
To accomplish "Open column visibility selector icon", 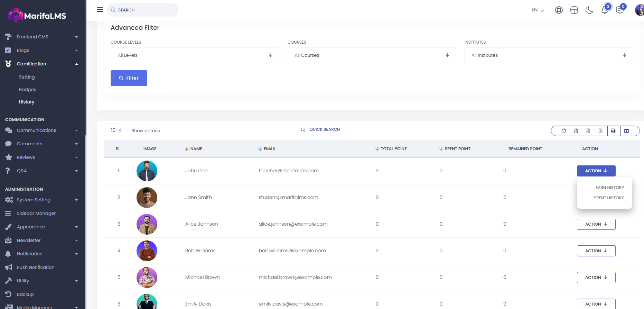I will [x=627, y=131].
